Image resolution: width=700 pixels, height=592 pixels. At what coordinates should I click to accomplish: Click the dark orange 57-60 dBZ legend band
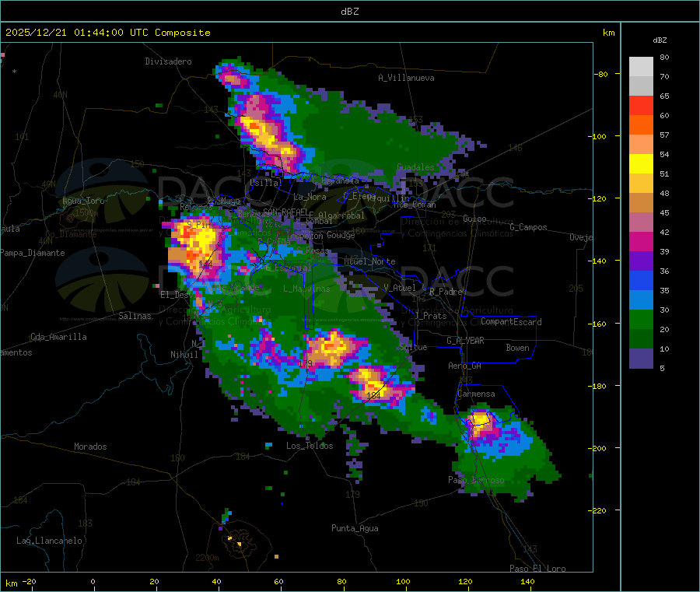click(x=641, y=125)
